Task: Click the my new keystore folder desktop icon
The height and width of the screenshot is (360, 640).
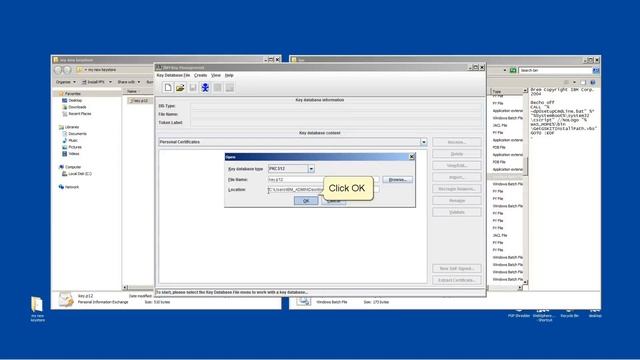Action: click(37, 309)
